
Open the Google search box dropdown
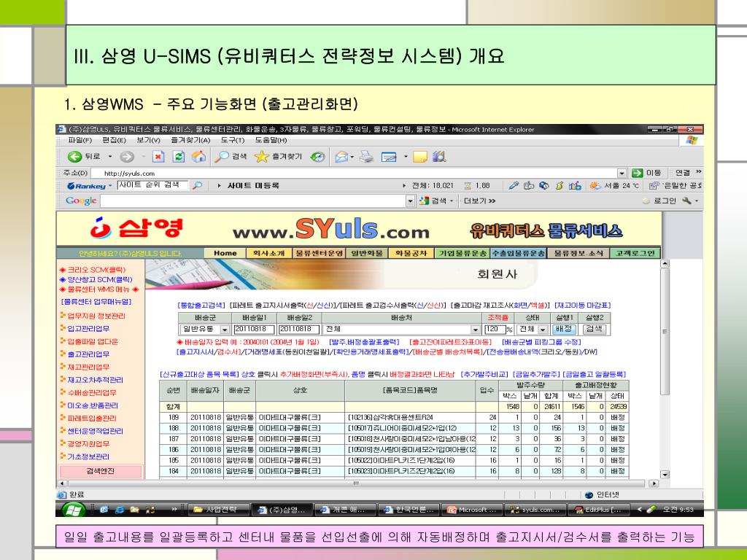pyautogui.click(x=410, y=201)
